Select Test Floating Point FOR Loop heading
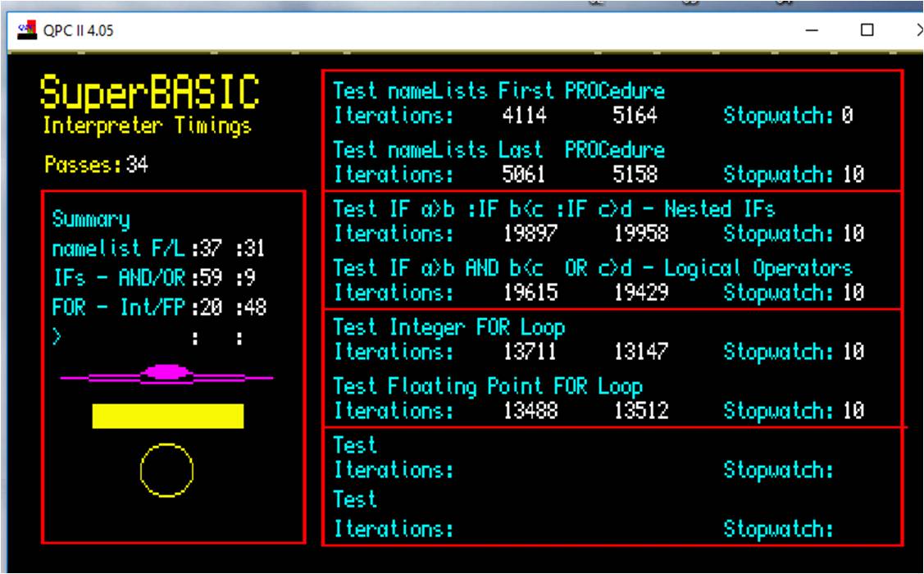 coord(487,386)
